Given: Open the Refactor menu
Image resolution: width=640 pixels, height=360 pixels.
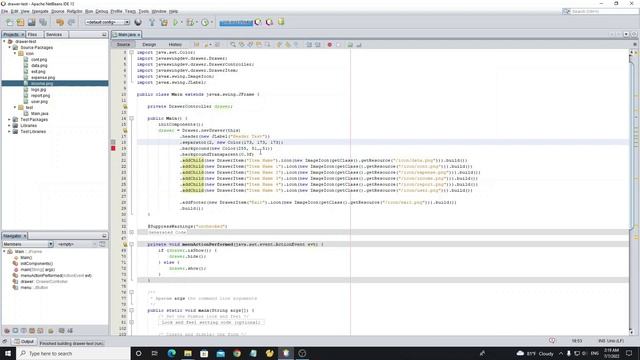Looking at the screenshot, I should (74, 11).
